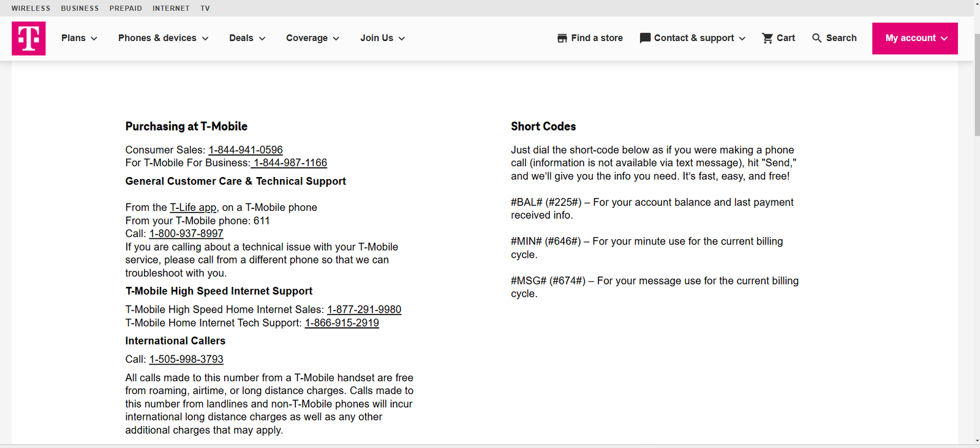Image resolution: width=980 pixels, height=448 pixels.
Task: Open the shopping Cart icon
Action: tap(767, 37)
